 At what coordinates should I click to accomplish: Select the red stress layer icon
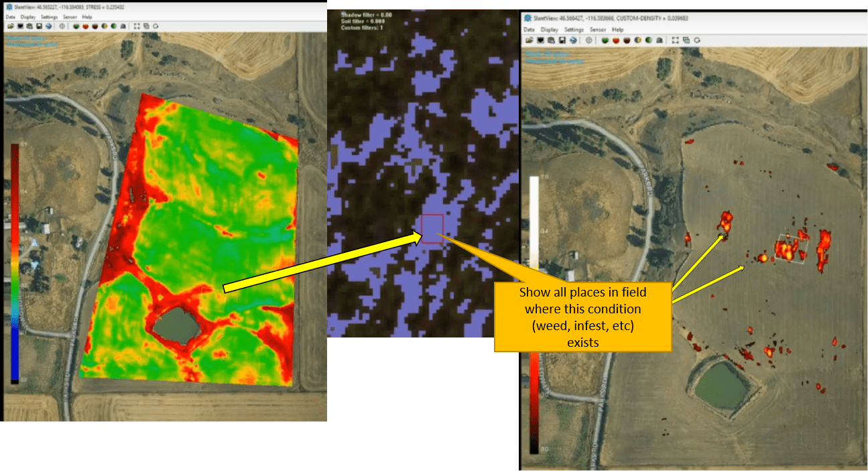pos(85,26)
